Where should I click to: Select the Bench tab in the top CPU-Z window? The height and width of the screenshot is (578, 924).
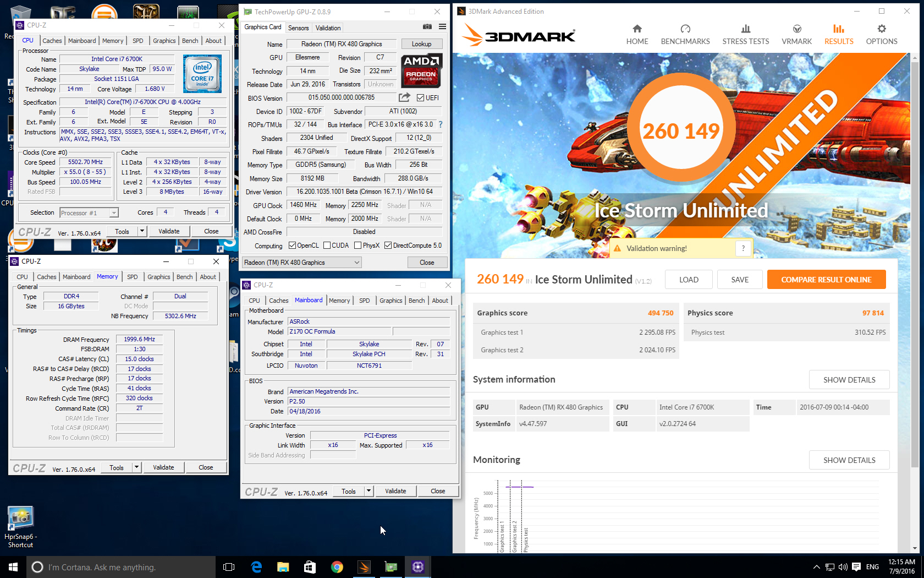(190, 41)
